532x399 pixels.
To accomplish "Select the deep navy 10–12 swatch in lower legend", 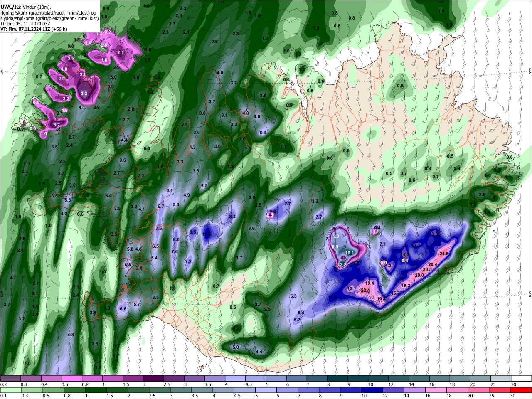I will click(372, 390).
